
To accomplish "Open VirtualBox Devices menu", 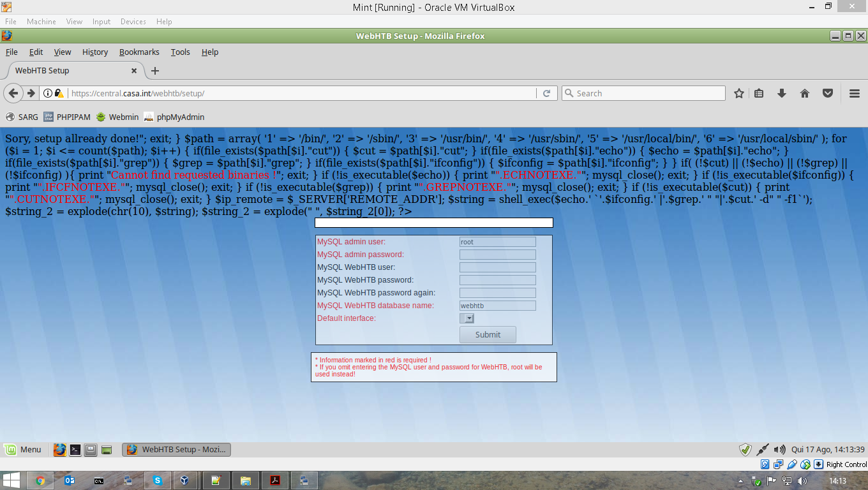I will tap(133, 21).
